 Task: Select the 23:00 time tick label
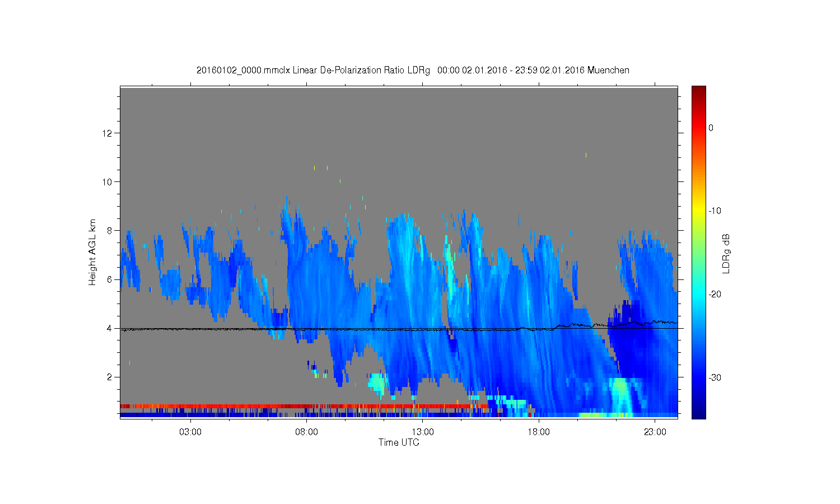655,432
